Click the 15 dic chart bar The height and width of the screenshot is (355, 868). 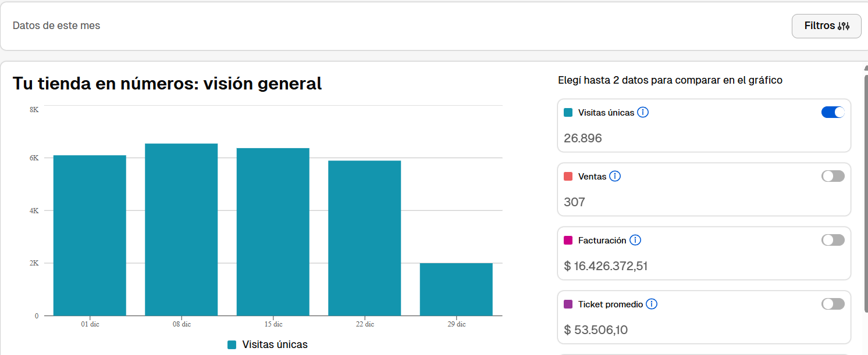(x=273, y=232)
